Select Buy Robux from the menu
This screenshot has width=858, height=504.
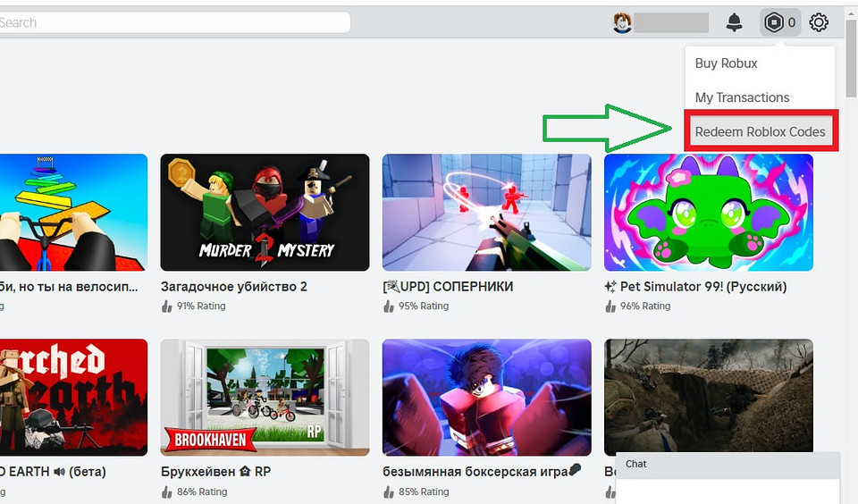726,63
